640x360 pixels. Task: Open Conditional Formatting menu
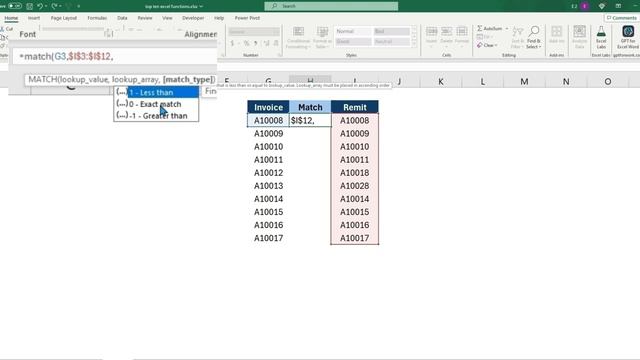point(298,38)
